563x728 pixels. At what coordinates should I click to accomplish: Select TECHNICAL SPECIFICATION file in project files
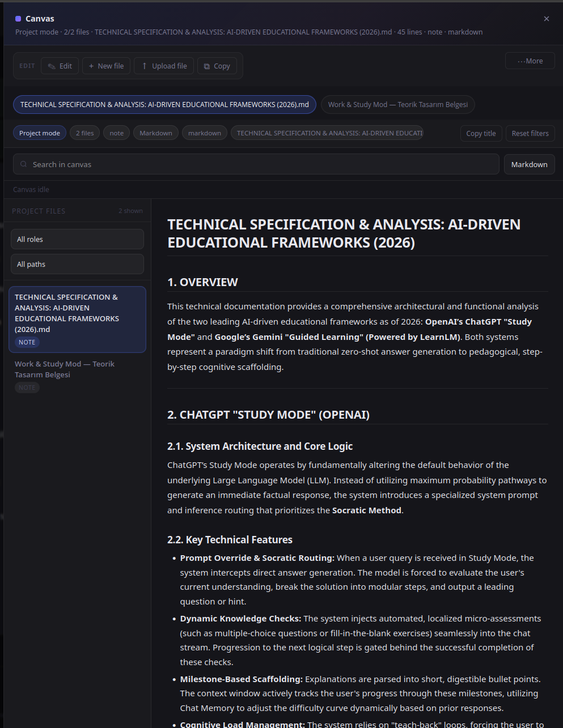[x=77, y=320]
